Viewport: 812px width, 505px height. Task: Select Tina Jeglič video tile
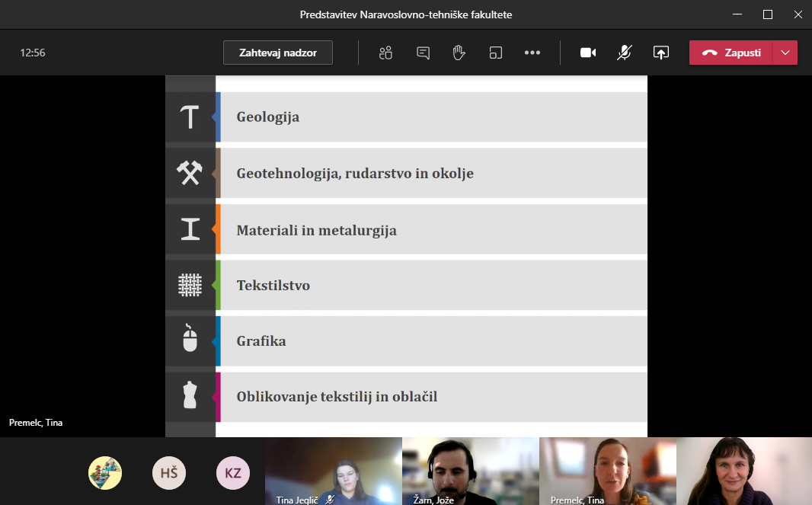(334, 471)
